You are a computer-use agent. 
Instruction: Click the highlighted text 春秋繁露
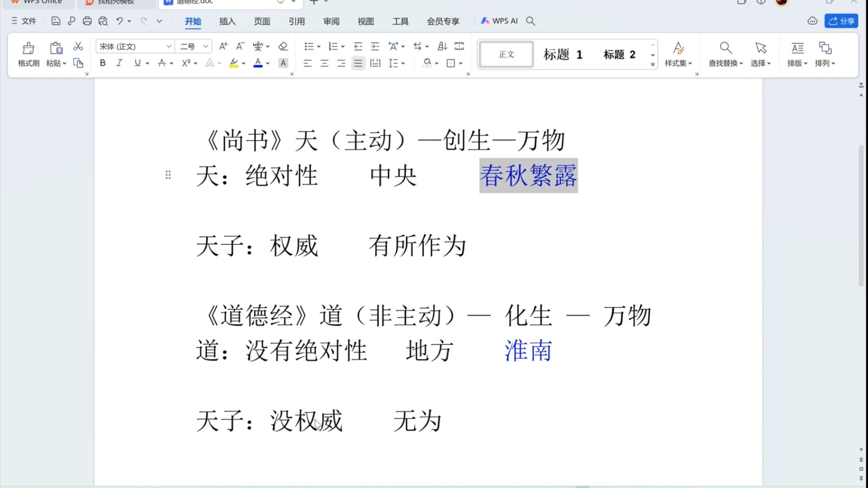click(528, 176)
